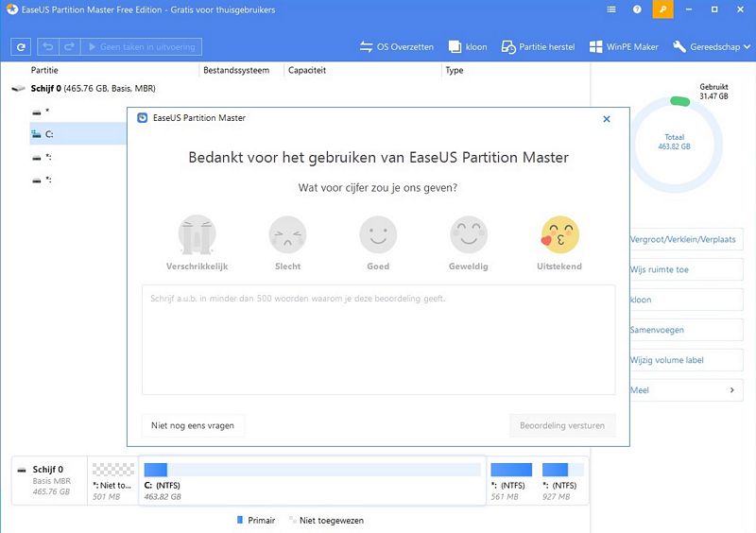756x533 pixels.
Task: Expand the Gereedschap dropdown menu
Action: (712, 47)
